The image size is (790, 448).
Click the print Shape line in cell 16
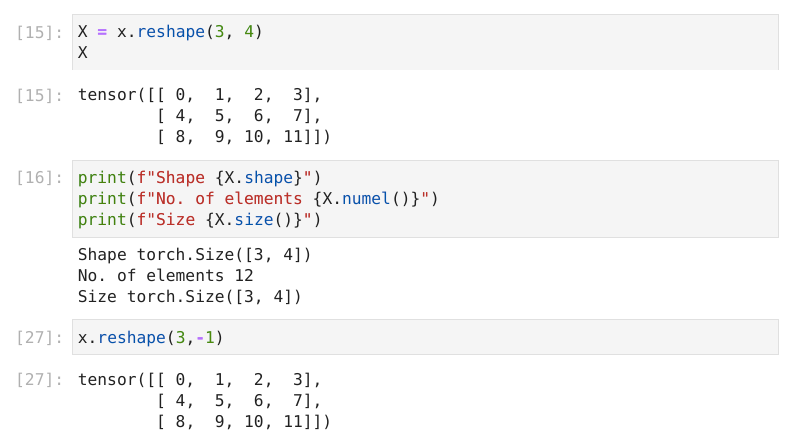(x=199, y=178)
